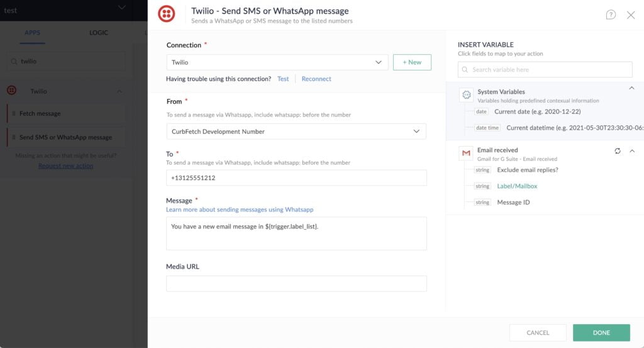
Task: Click the drag handle beside Fetch message
Action: pos(14,113)
